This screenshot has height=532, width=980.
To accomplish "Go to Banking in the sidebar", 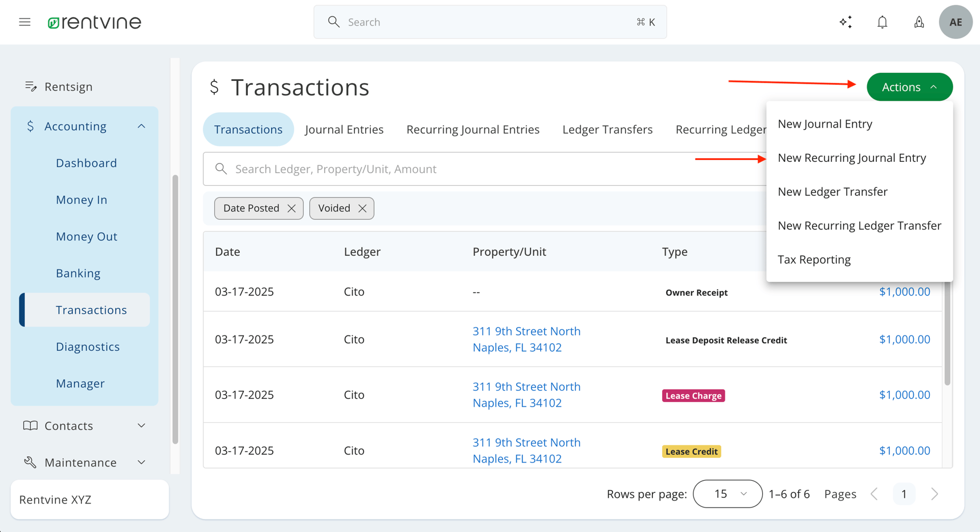I will pyautogui.click(x=78, y=273).
